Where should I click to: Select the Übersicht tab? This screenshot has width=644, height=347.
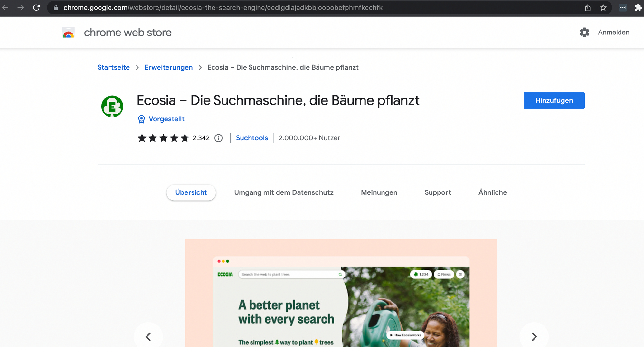(191, 192)
